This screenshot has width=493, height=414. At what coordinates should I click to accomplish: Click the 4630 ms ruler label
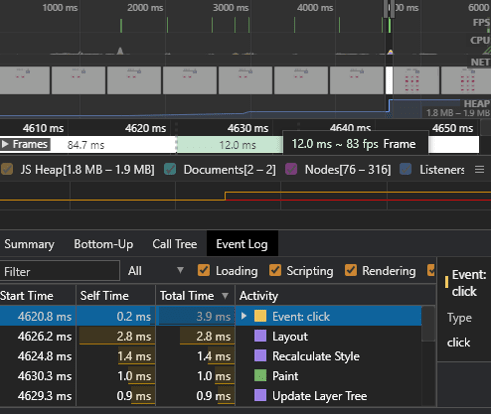[248, 128]
